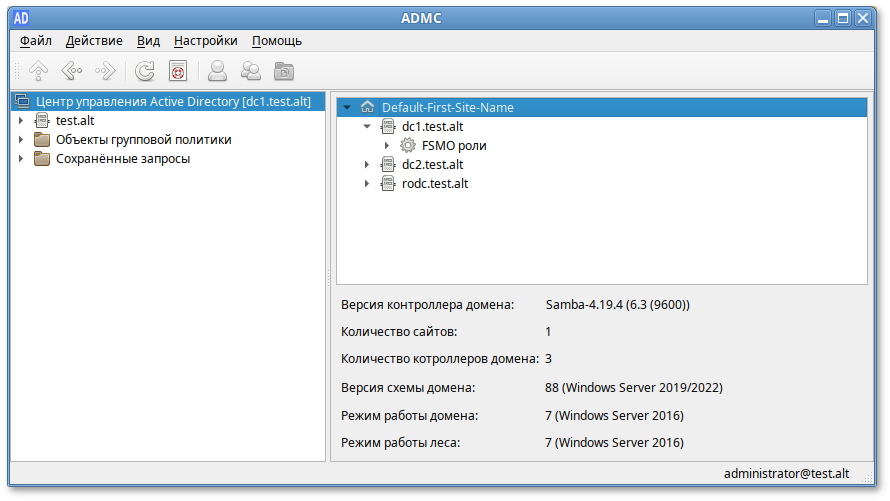The image size is (890, 501).
Task: Click administrator@test.alt in the status bar
Action: tap(786, 473)
